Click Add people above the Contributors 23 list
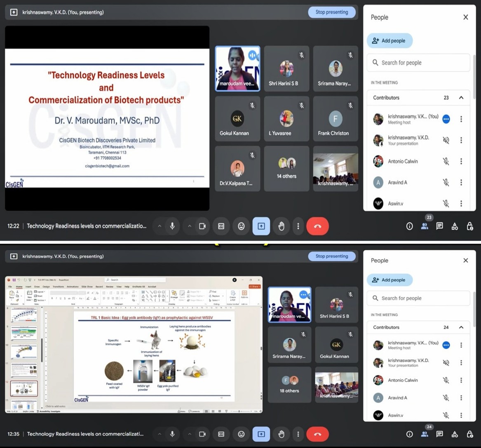Screen dimensions: 481x448 point(389,41)
